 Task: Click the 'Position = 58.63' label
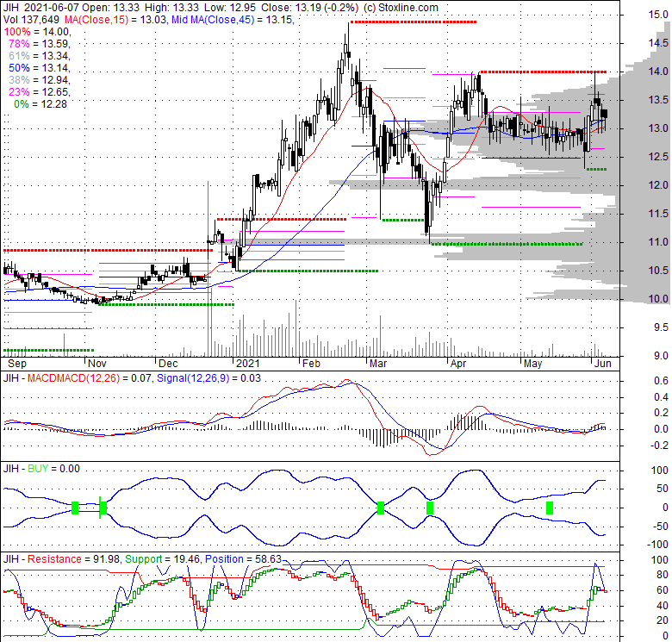tap(243, 559)
